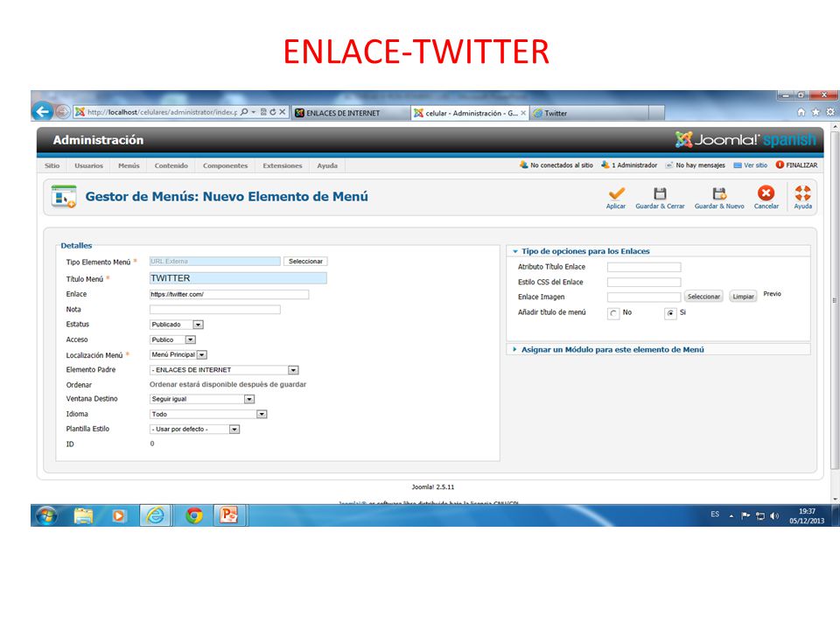
Task: Open the media player taskbar icon
Action: tap(118, 516)
